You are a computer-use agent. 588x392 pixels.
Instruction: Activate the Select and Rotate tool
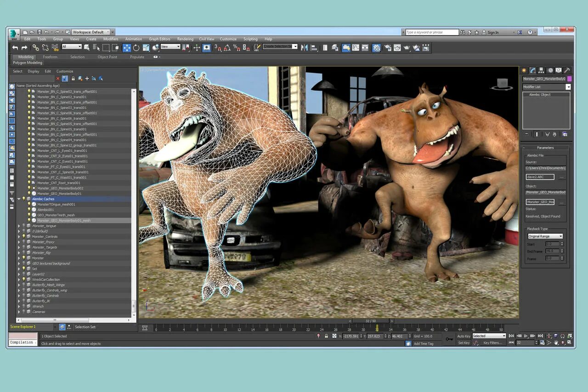(136, 47)
